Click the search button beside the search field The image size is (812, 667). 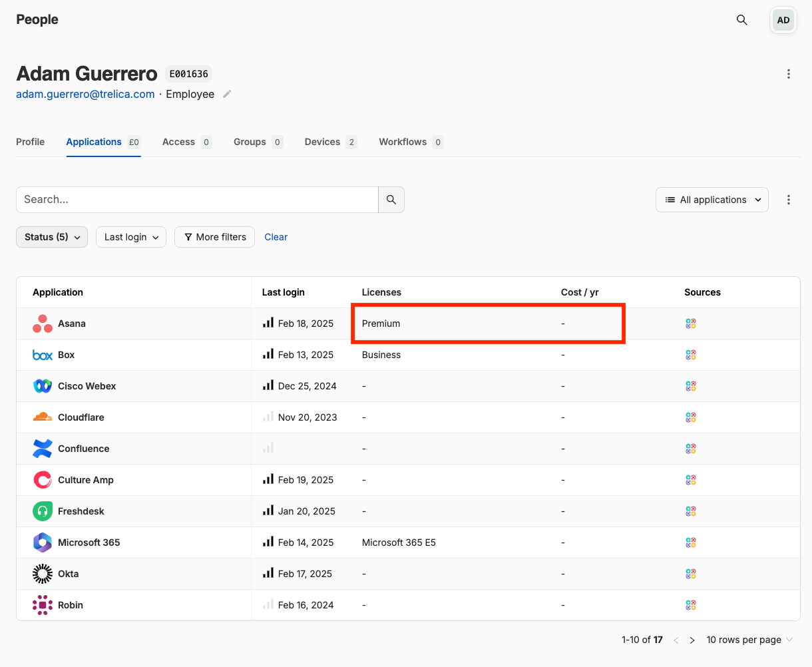click(x=391, y=200)
